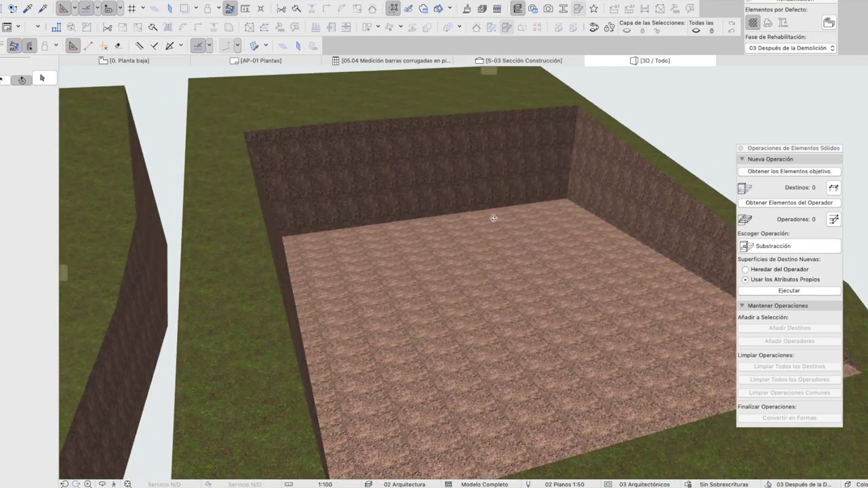Image resolution: width=868 pixels, height=488 pixels.
Task: Switch to S-03 Sección Construcción tab
Action: click(519, 60)
